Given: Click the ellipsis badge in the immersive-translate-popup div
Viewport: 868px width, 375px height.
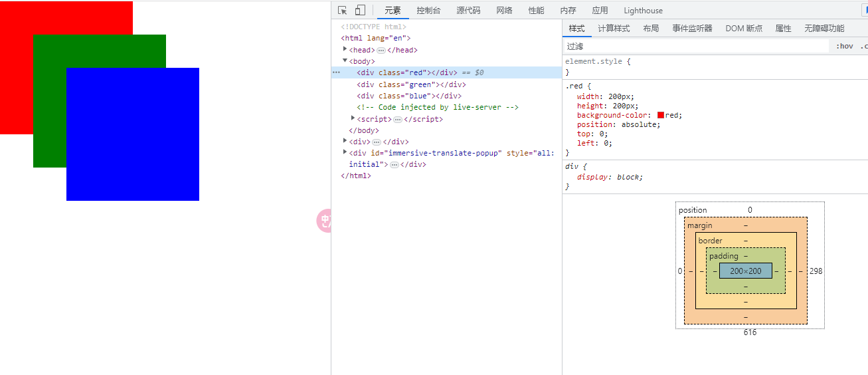Looking at the screenshot, I should click(394, 165).
